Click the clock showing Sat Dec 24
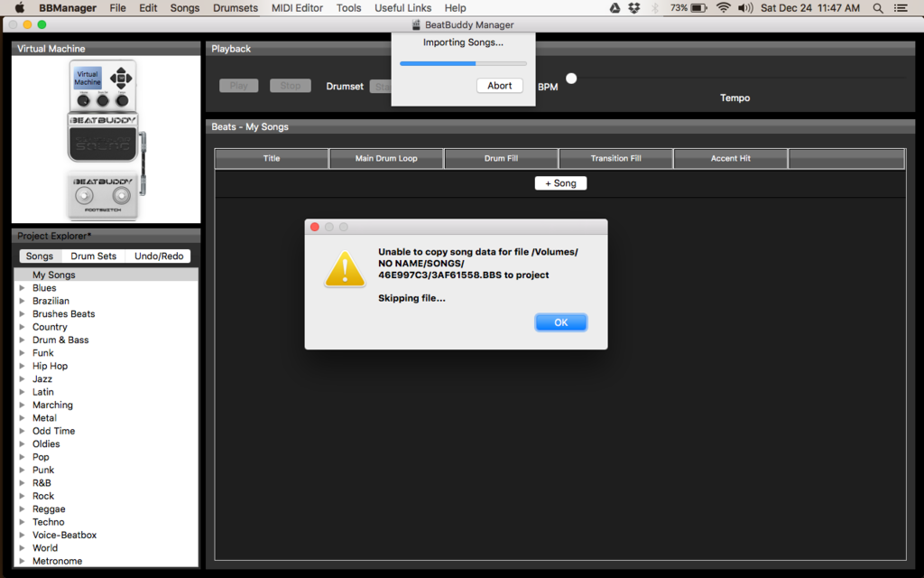 tap(809, 7)
